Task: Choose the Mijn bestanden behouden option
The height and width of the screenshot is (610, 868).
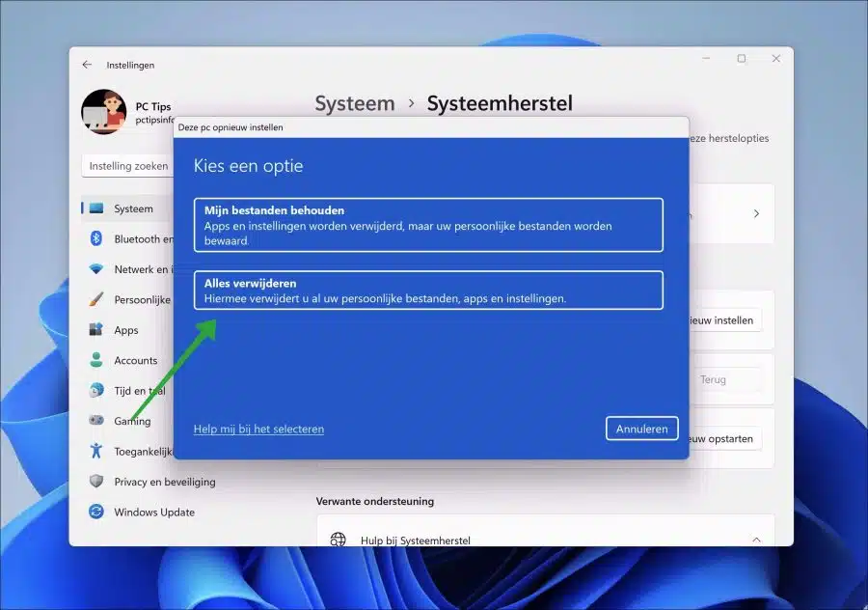Action: (x=428, y=225)
